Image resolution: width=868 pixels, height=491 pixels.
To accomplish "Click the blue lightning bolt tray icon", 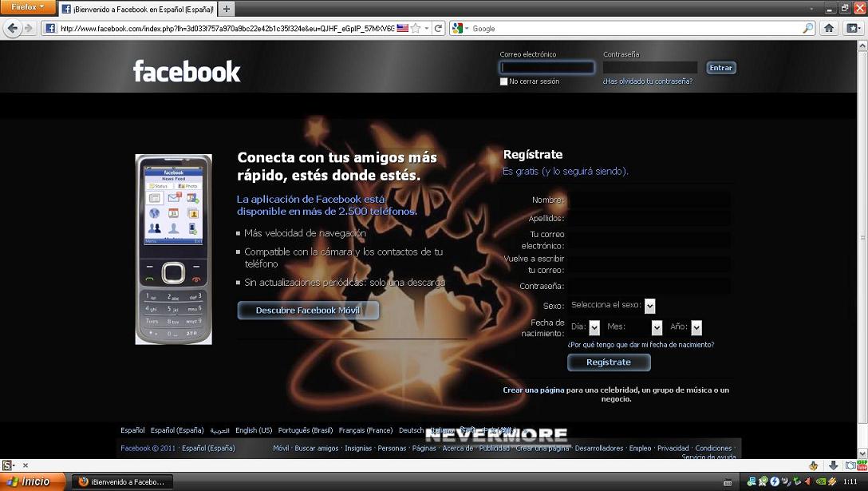I will tap(775, 482).
